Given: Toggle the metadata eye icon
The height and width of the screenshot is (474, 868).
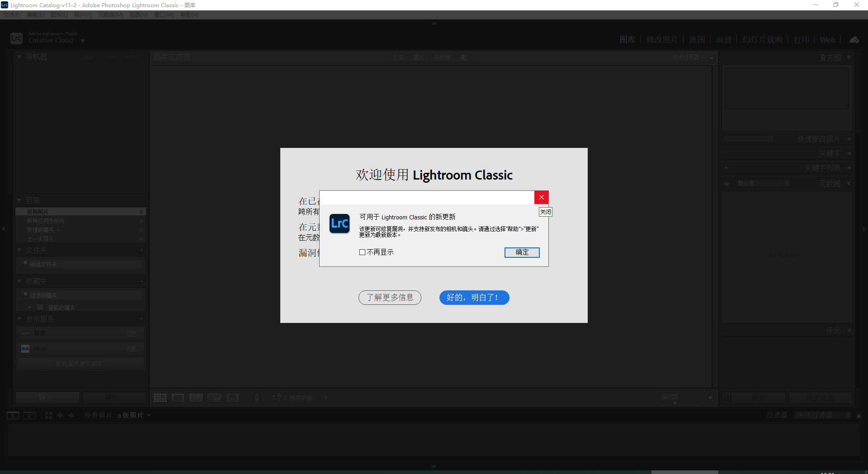Looking at the screenshot, I should pos(726,184).
